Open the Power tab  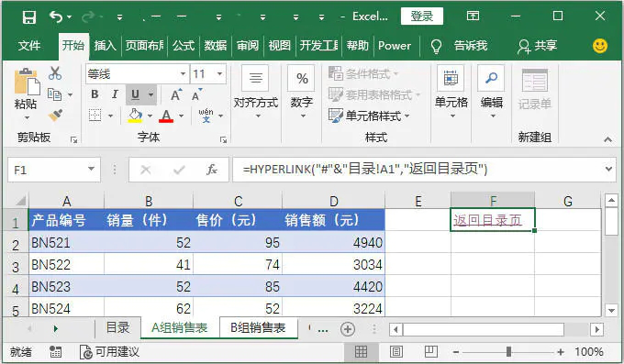point(395,45)
